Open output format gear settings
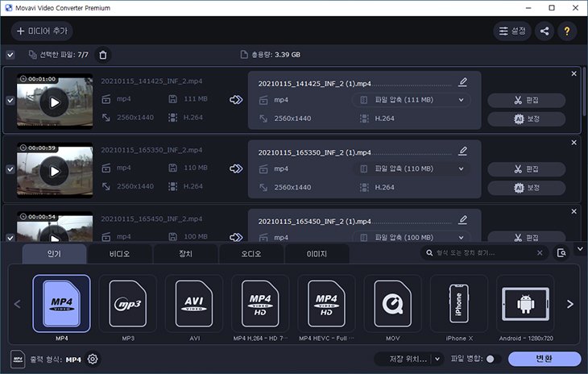 pyautogui.click(x=93, y=359)
